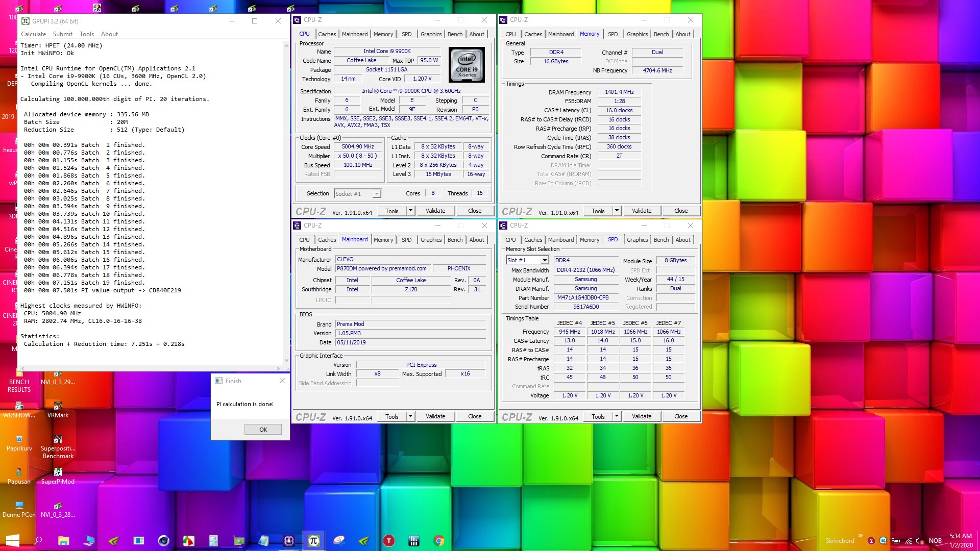This screenshot has width=980, height=551.
Task: Open the Slot #1 memory slot dropdown
Action: click(527, 260)
